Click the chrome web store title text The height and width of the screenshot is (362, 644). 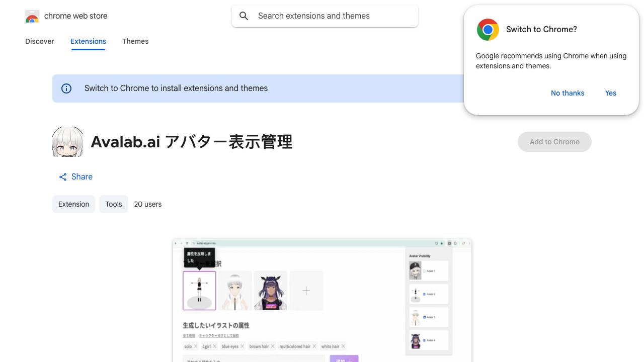(x=76, y=16)
